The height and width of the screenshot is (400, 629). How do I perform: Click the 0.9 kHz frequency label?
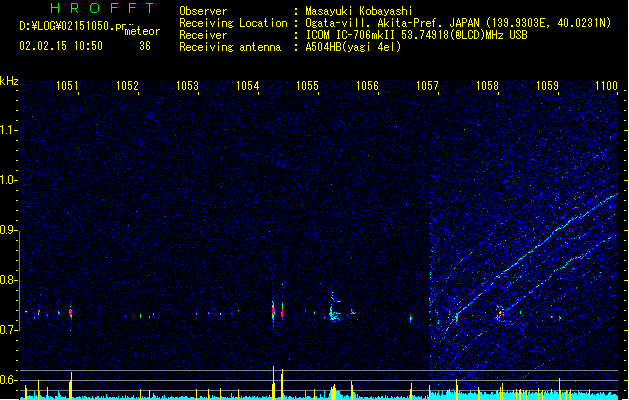pos(8,230)
